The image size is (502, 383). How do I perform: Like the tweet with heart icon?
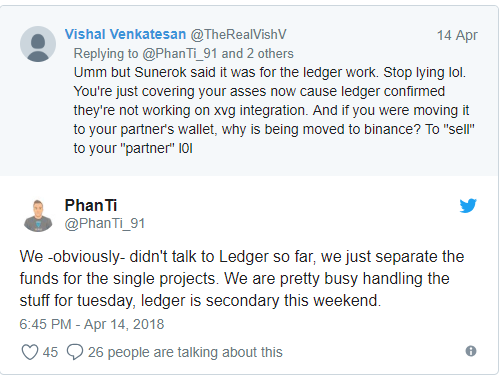pos(30,352)
